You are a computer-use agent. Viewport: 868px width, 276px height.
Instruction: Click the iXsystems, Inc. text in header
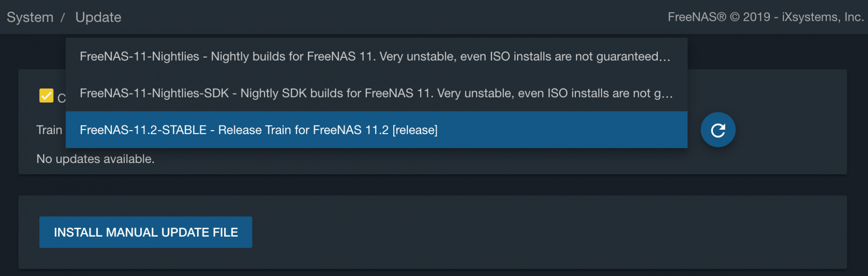pyautogui.click(x=823, y=17)
